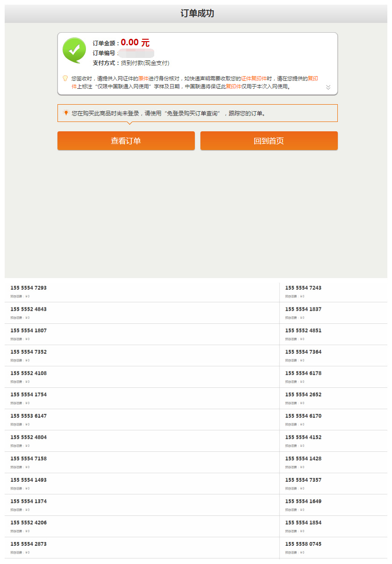Viewport: 392px width, 564px height.
Task: Pick phone number 155 5554 1807
Action: point(29,331)
